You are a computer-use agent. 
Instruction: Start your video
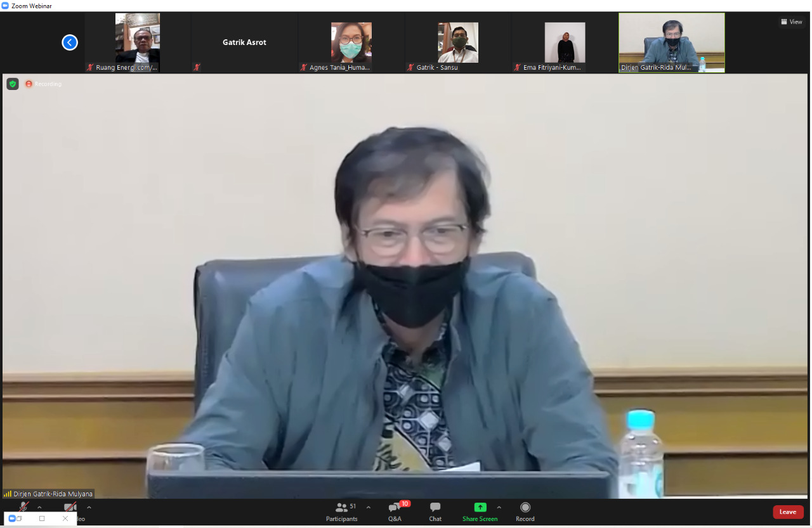69,506
